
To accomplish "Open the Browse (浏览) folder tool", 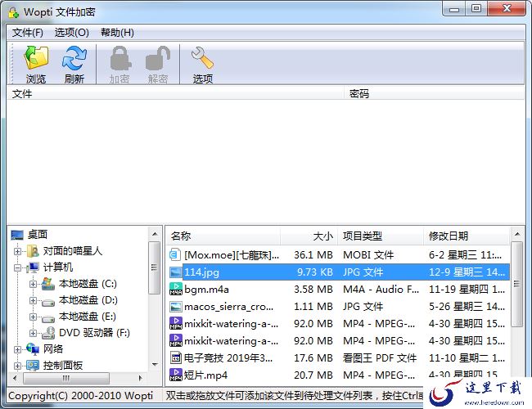I will pos(36,58).
